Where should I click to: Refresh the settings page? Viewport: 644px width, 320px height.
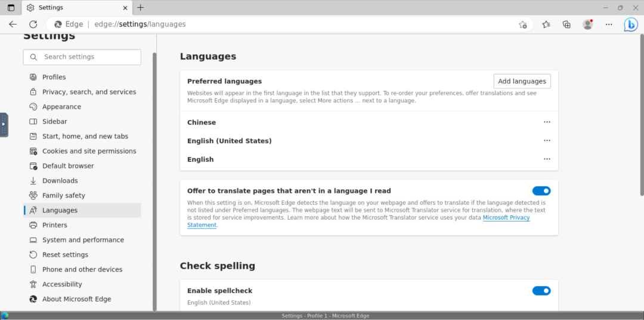pos(33,24)
